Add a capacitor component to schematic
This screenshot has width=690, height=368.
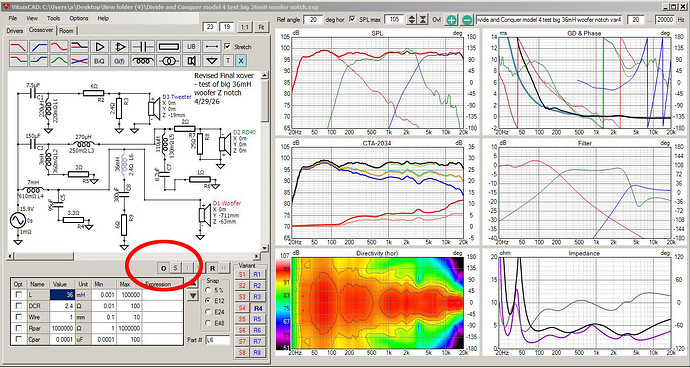(142, 47)
